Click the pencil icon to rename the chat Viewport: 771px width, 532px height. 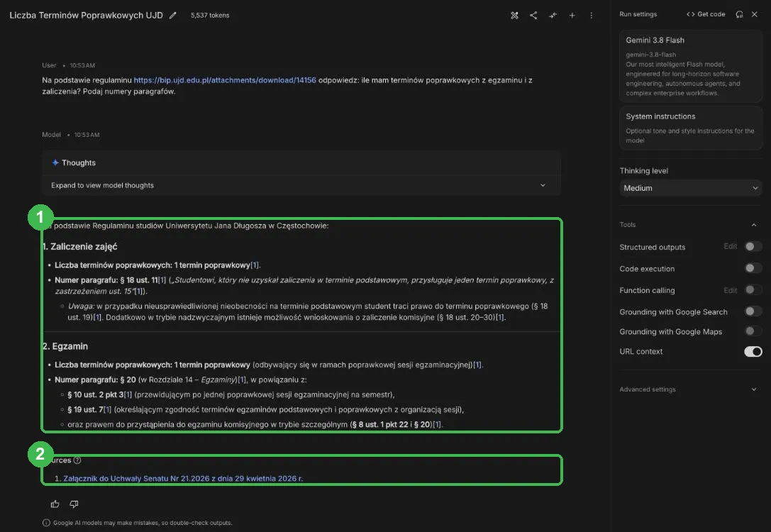click(x=172, y=15)
